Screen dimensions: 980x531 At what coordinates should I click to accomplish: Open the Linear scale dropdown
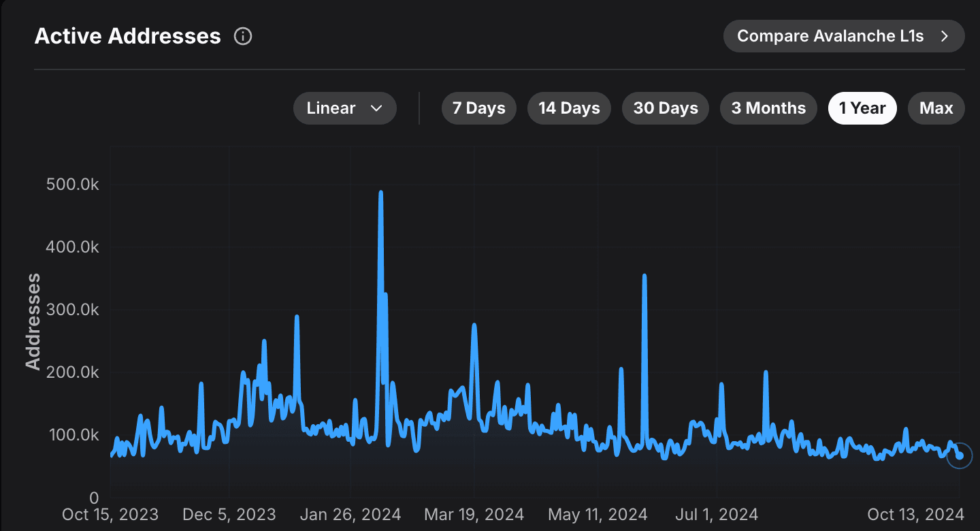pos(344,108)
